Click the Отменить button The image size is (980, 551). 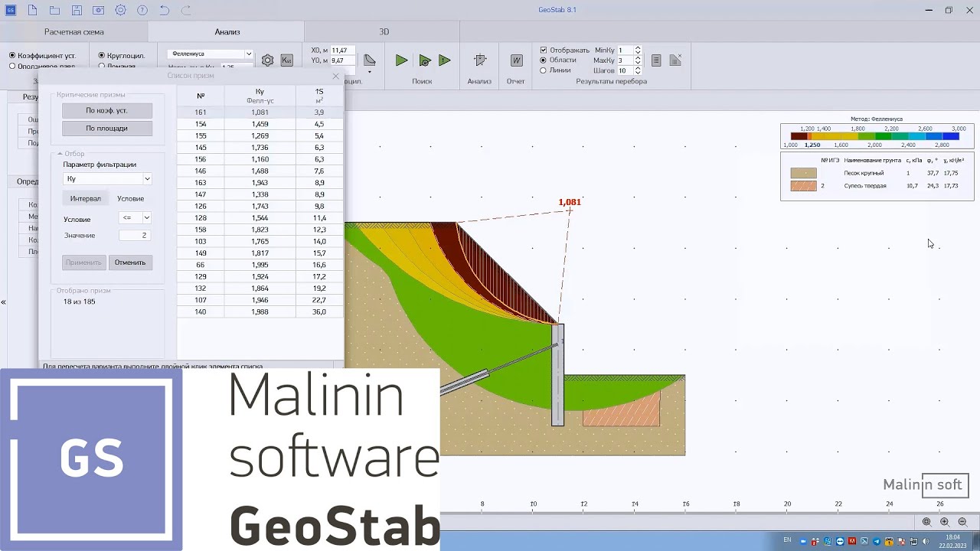click(130, 262)
